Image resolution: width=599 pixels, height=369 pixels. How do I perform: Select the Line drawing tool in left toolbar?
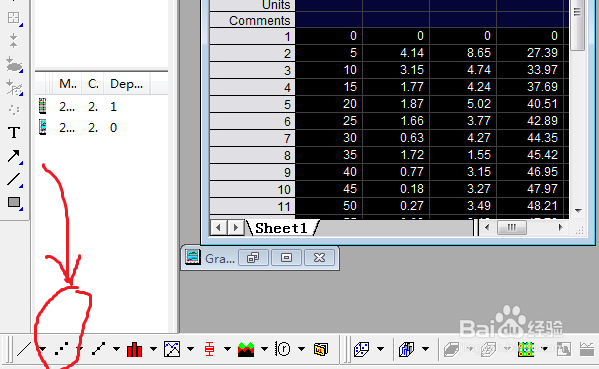tap(14, 179)
